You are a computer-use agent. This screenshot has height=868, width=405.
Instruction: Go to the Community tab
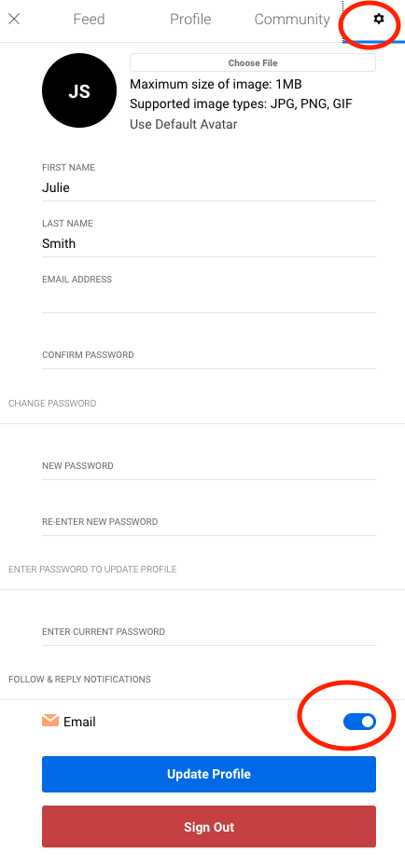point(292,20)
